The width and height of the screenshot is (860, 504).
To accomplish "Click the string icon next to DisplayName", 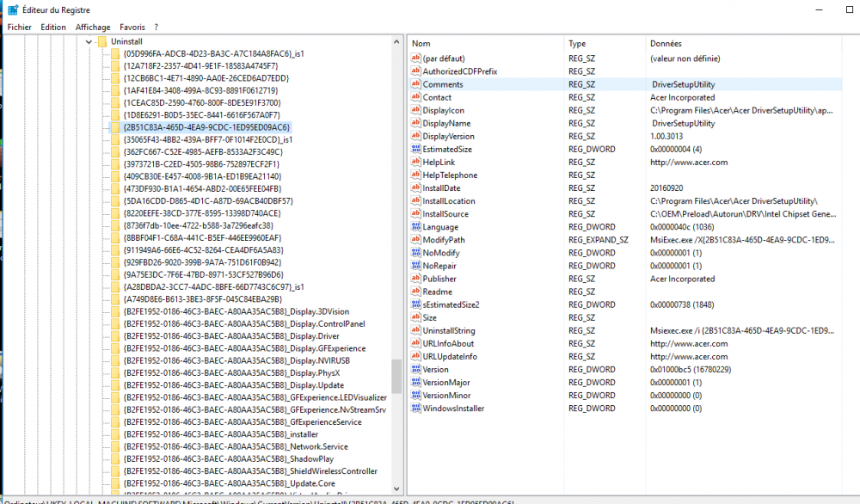I will [x=415, y=124].
